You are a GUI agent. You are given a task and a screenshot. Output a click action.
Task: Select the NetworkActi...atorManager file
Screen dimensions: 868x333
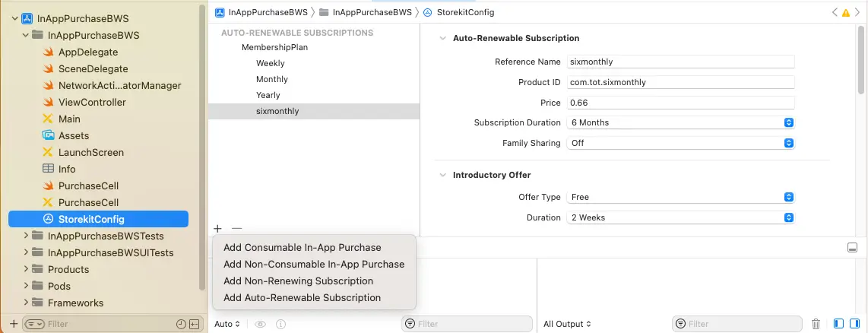pyautogui.click(x=119, y=85)
